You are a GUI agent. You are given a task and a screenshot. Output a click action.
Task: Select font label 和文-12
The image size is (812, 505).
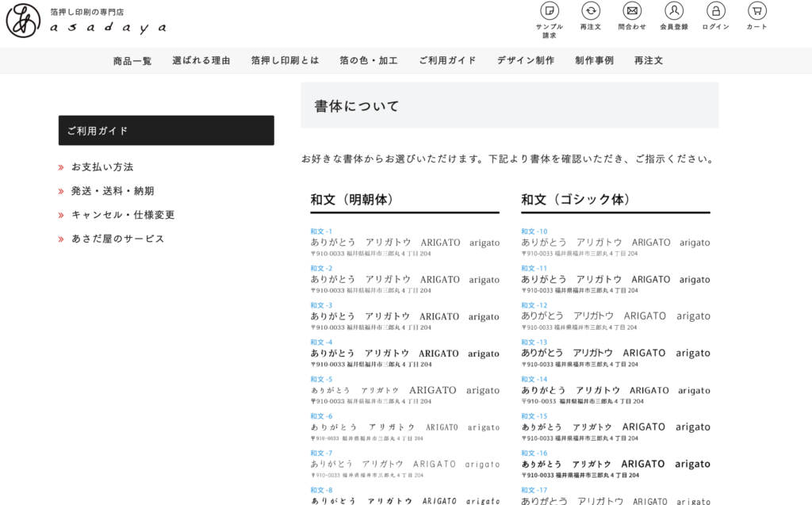coord(534,305)
